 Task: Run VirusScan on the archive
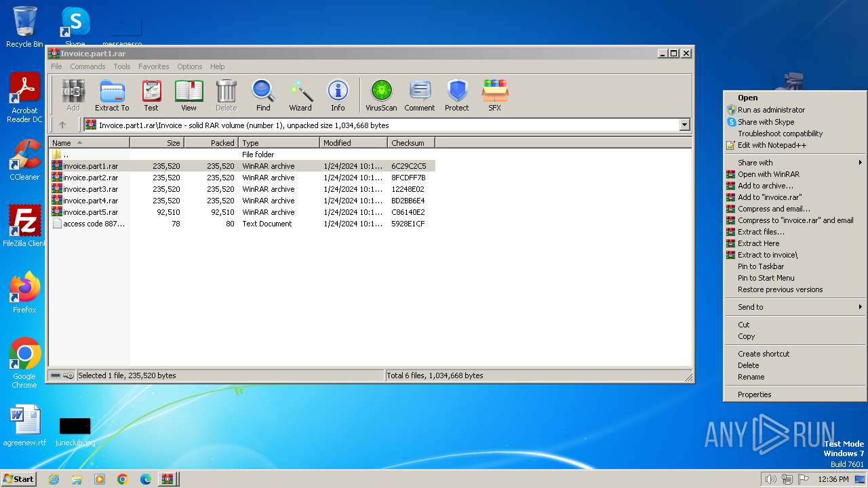coord(381,95)
